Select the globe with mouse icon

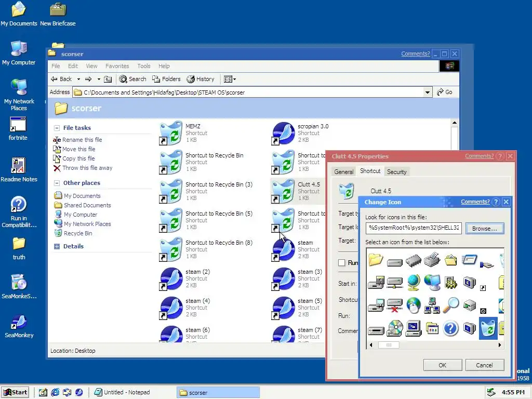click(x=414, y=305)
